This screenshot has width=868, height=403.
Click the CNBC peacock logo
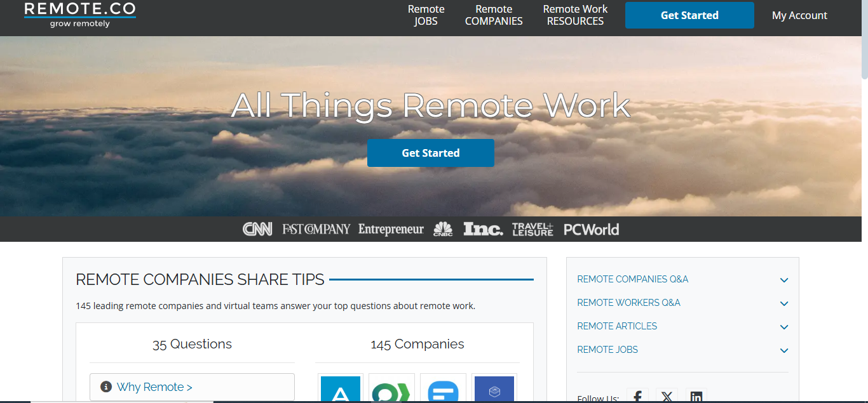click(x=443, y=229)
